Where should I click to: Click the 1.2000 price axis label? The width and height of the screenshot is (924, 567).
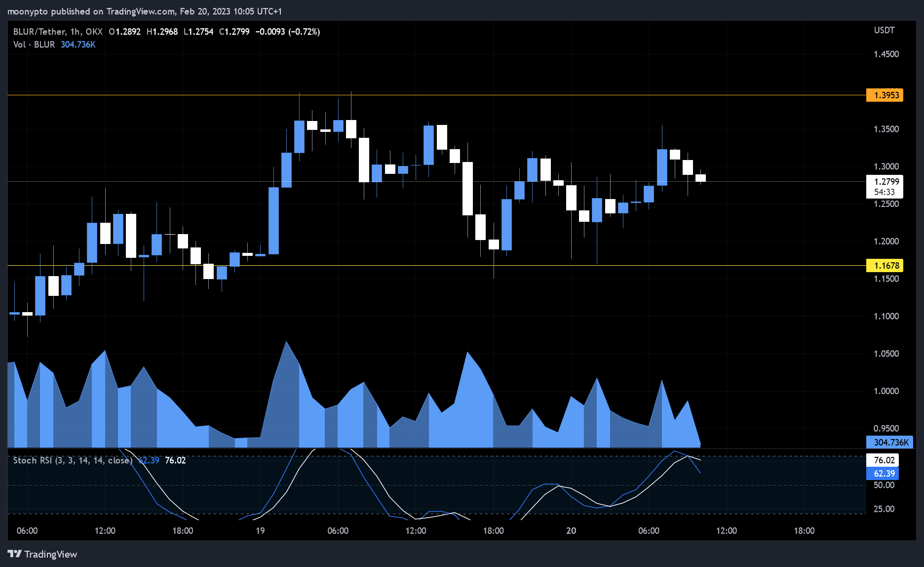pos(886,242)
